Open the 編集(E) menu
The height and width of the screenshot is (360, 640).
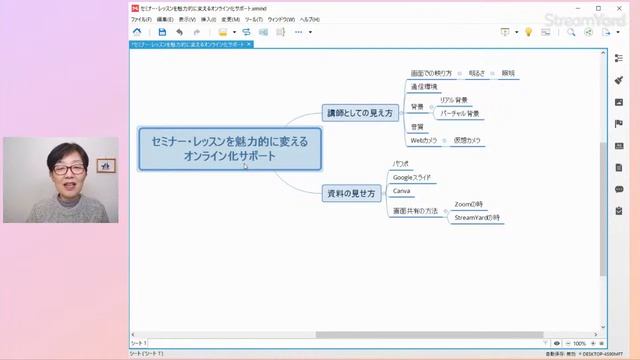(165, 19)
